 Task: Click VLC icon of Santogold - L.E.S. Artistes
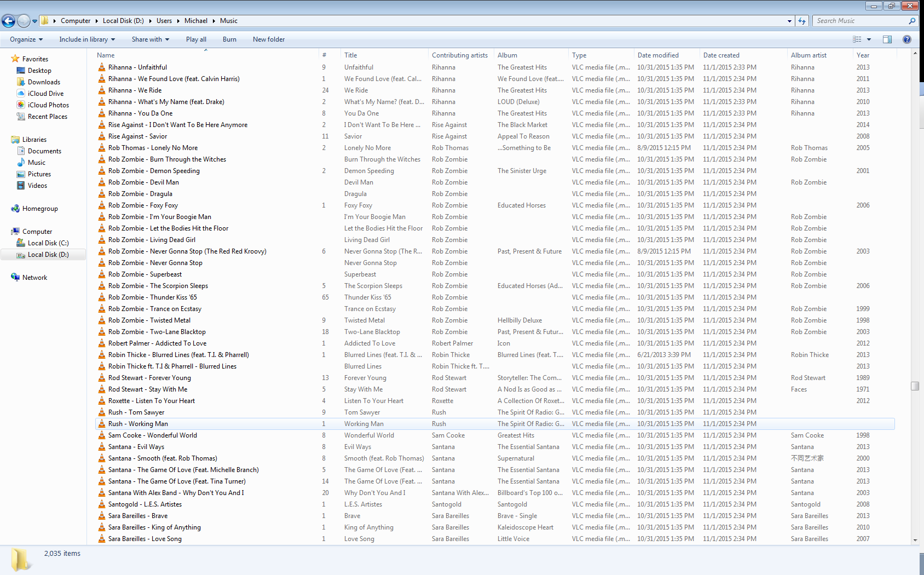102,504
